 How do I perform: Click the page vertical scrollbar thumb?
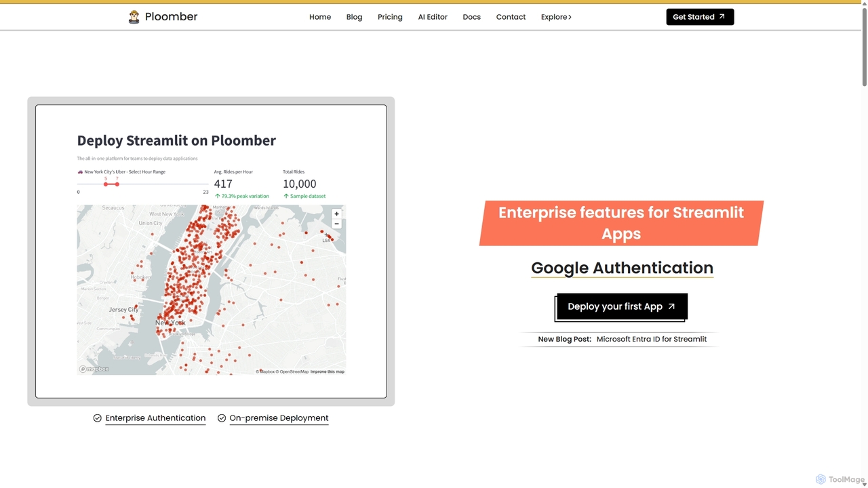click(x=864, y=45)
